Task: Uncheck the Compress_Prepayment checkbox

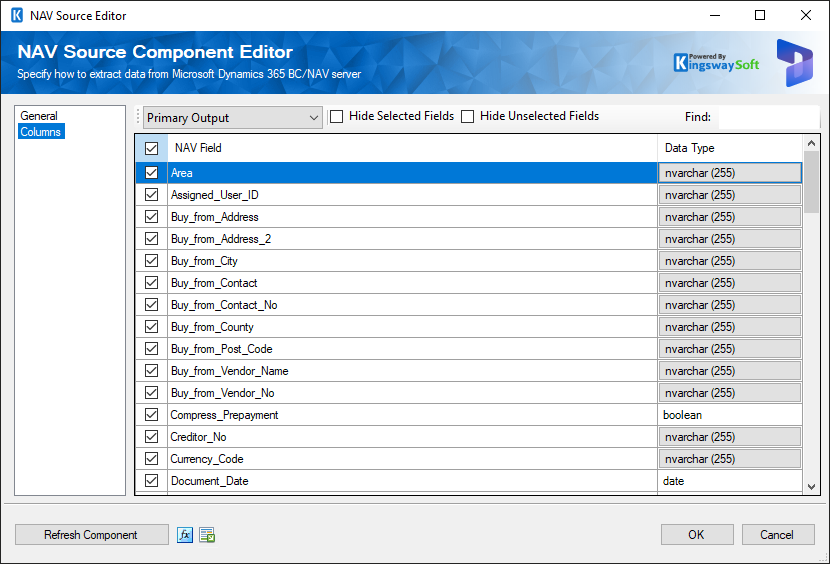Action: [x=151, y=415]
